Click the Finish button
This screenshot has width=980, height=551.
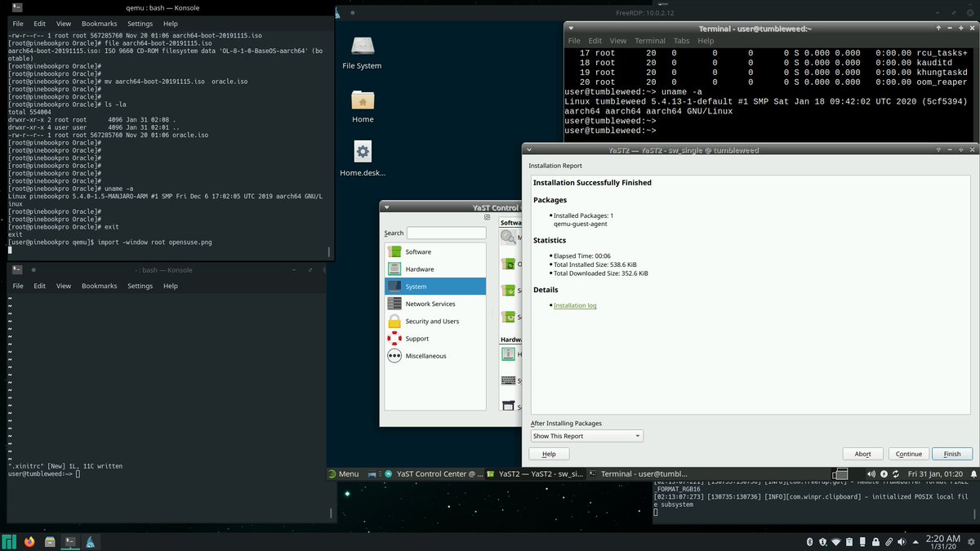pyautogui.click(x=952, y=454)
